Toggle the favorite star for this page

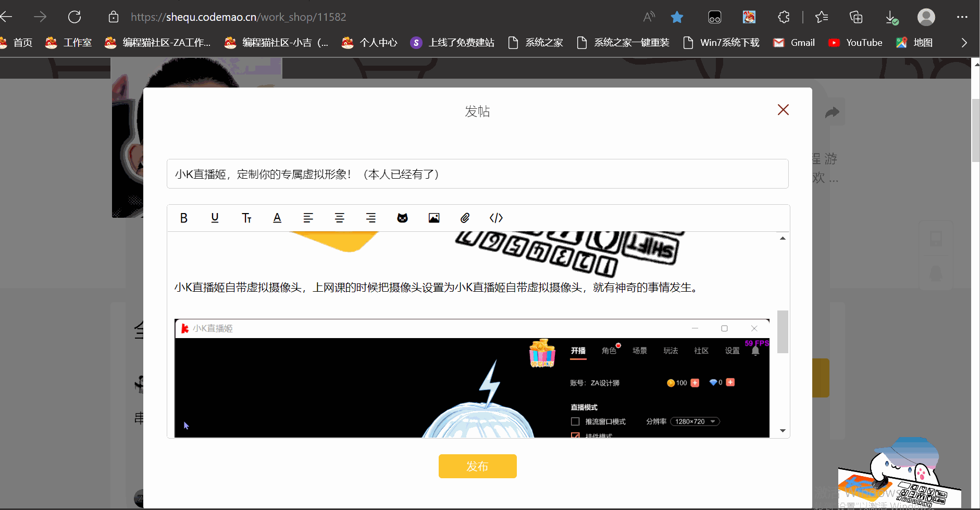[677, 17]
